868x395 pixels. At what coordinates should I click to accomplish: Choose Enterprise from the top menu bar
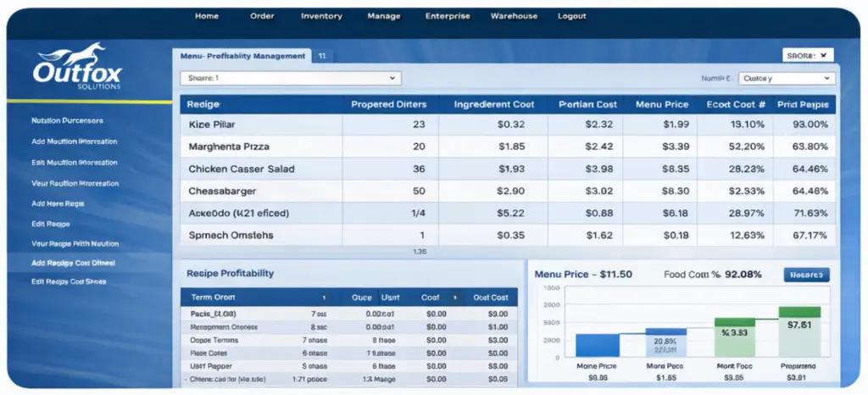coord(447,16)
